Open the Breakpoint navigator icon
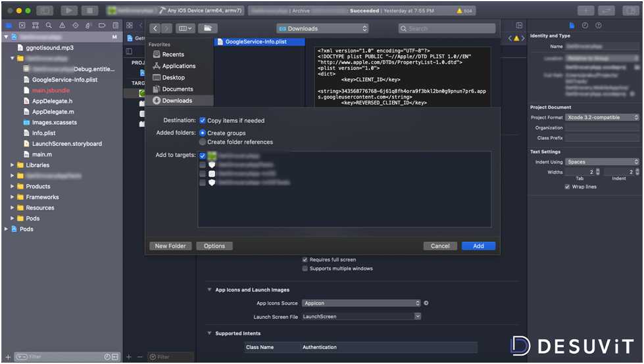 102,26
